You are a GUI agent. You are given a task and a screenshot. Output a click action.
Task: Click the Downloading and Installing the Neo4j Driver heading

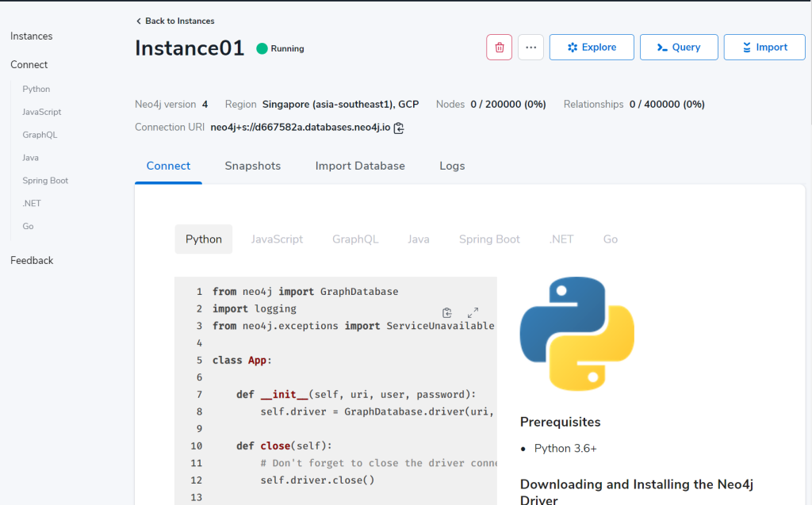[x=637, y=492]
